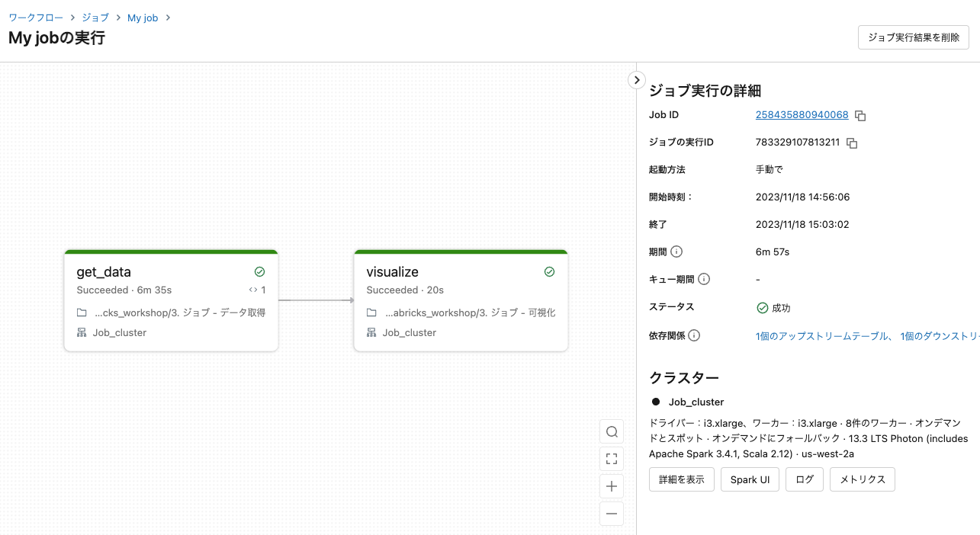Collapse the job details panel via the chevron
Image resolution: width=980 pixels, height=535 pixels.
pyautogui.click(x=636, y=79)
